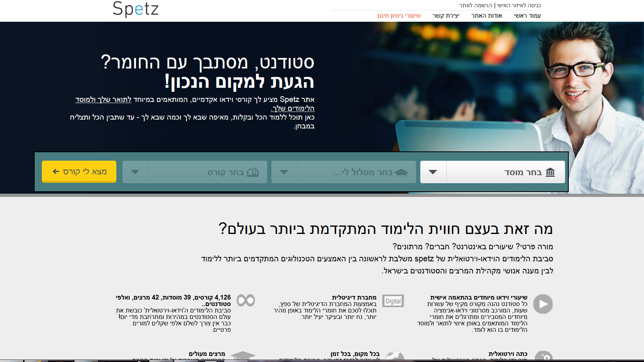Image resolution: width=644 pixels, height=362 pixels.
Task: Click the heading שיעורי וידאו מיוחדים בהתאמה אישית
Action: pos(479,298)
